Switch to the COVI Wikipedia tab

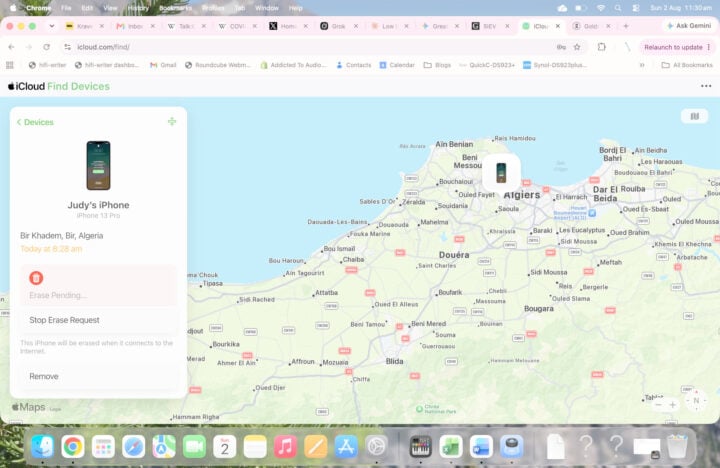coord(231,26)
